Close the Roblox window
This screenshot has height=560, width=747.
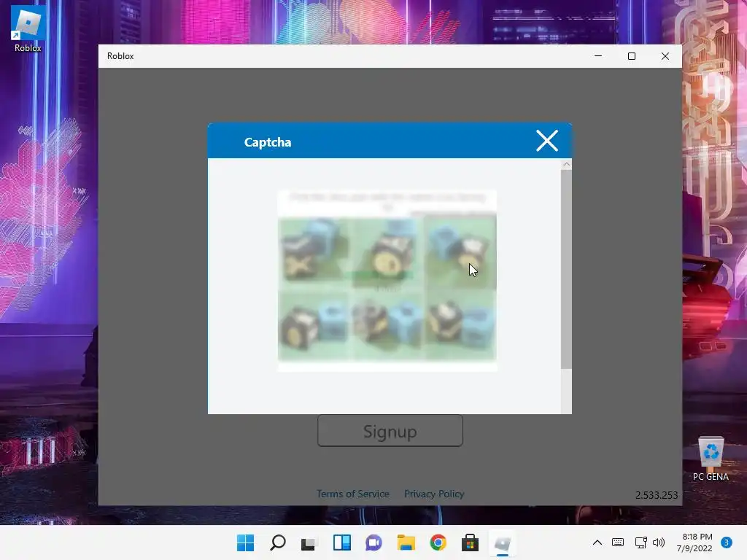click(665, 56)
